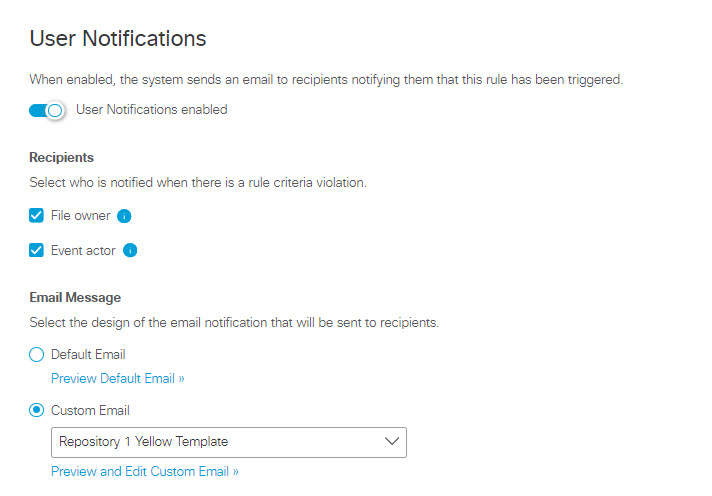
Task: Uncheck the Event actor checkbox
Action: 36,250
